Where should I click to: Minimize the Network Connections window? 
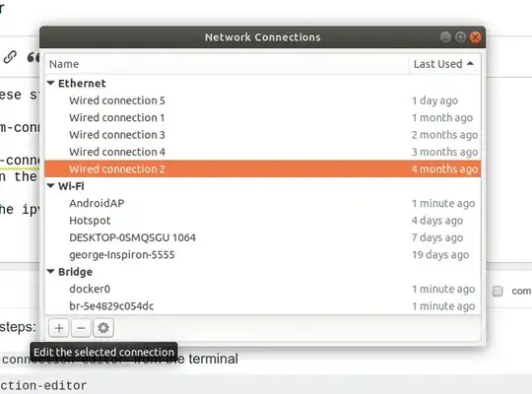point(445,37)
